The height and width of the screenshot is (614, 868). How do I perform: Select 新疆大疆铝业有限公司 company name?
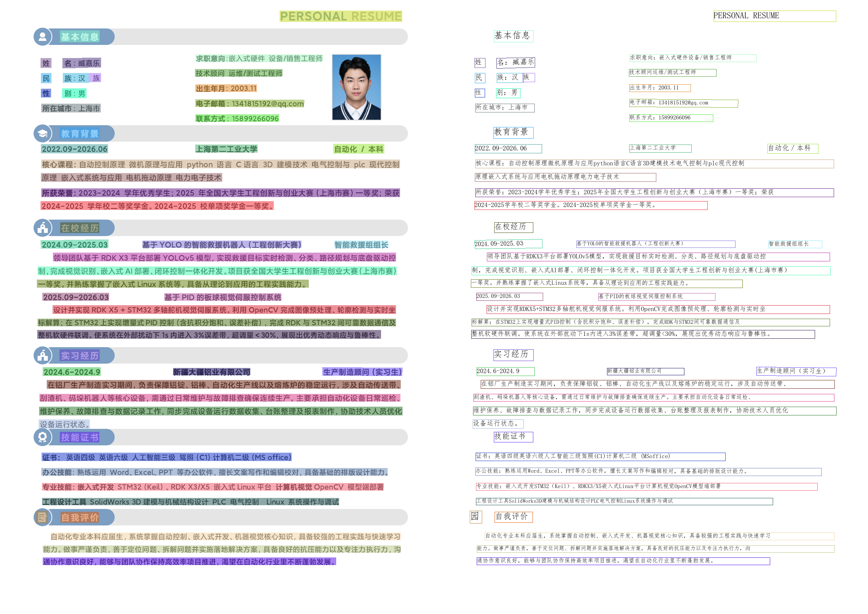point(211,372)
